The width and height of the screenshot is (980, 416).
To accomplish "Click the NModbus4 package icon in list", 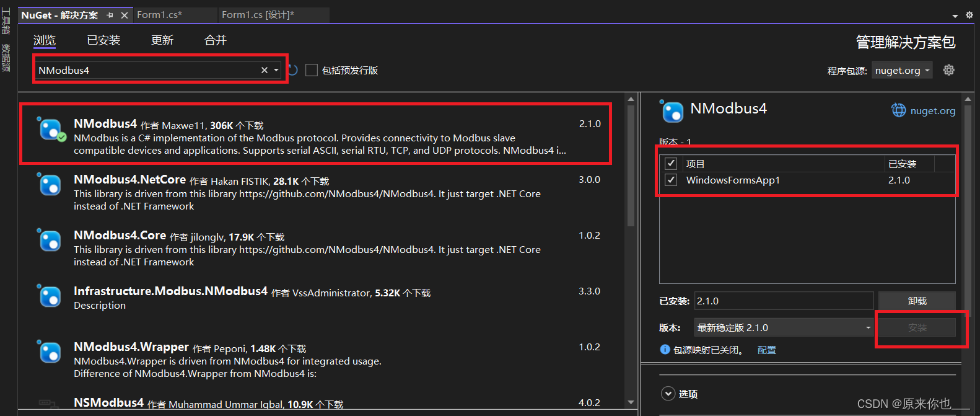I will click(51, 130).
